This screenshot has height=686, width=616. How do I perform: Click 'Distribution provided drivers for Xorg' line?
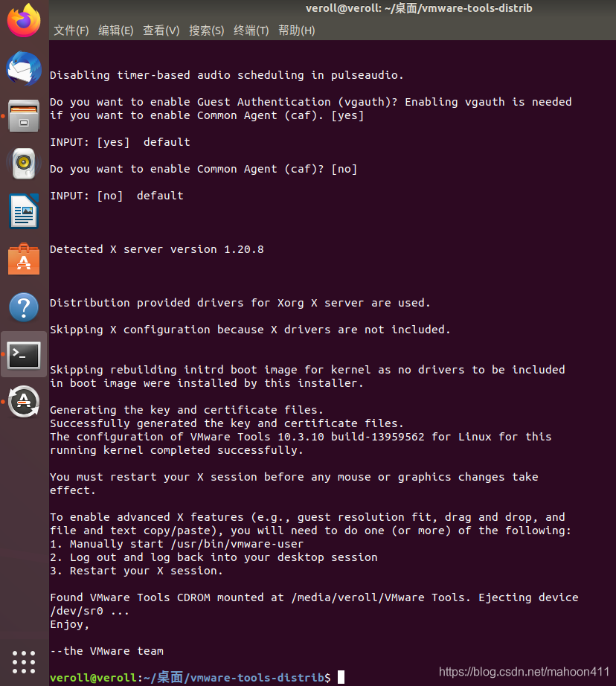pos(240,303)
